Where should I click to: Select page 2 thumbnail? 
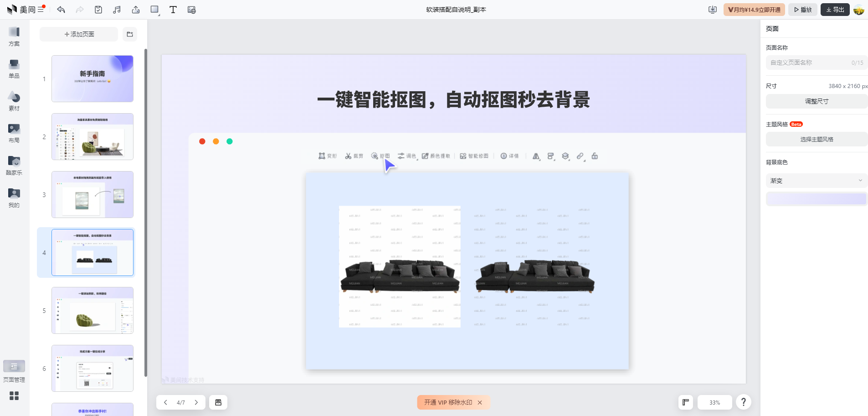click(92, 137)
